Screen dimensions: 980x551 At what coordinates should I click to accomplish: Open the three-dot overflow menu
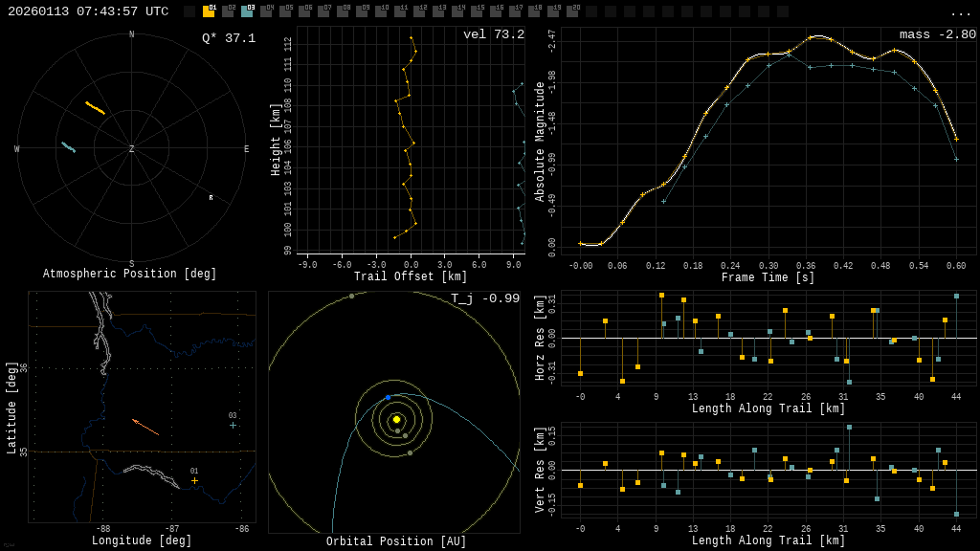click(x=960, y=12)
